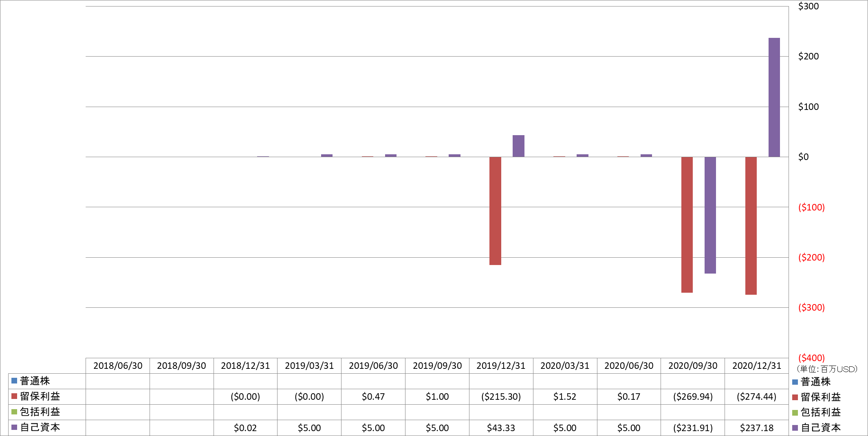Click the ($200) red axis label
868x436 pixels.
[x=811, y=257]
